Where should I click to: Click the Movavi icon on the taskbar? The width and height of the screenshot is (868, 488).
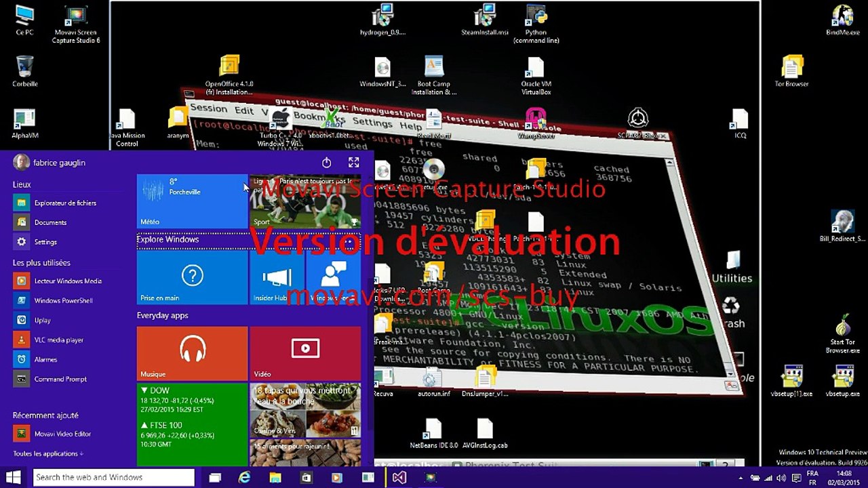430,477
